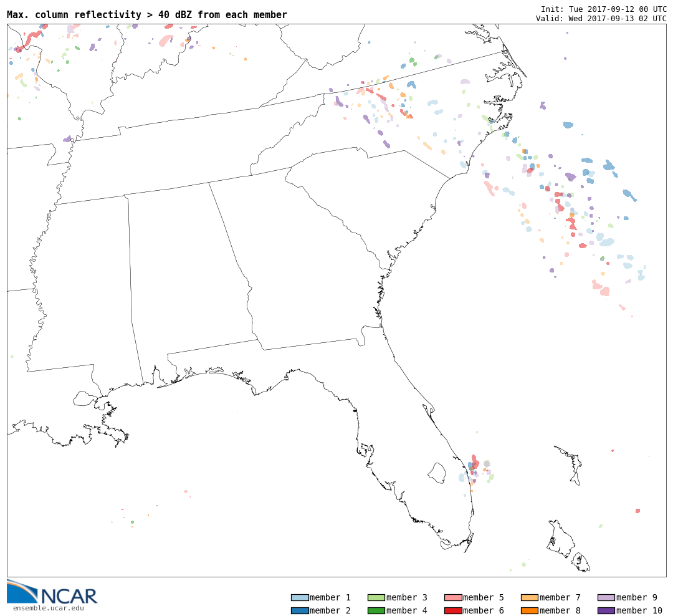Click the member 9 light purple swatch
Screen dimensions: 673x616
coord(606,597)
